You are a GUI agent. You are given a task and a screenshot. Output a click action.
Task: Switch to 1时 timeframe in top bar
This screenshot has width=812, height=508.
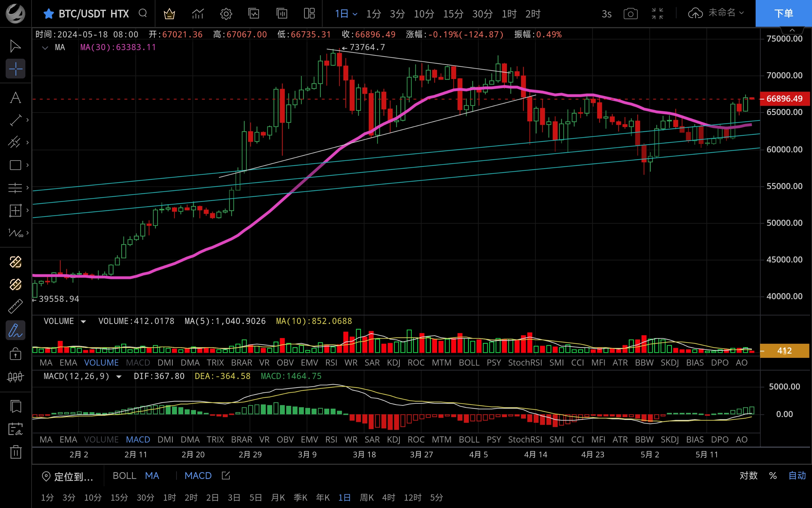[x=509, y=14]
